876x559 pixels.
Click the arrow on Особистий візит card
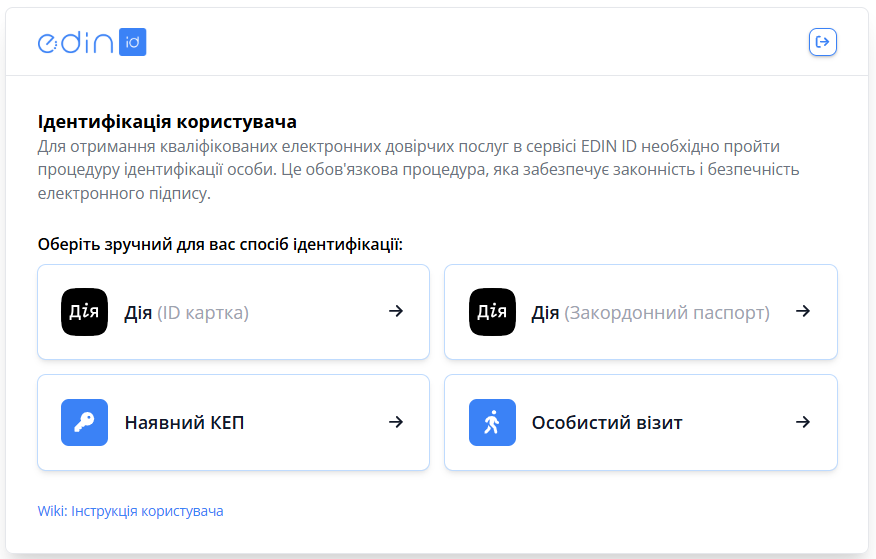click(803, 422)
